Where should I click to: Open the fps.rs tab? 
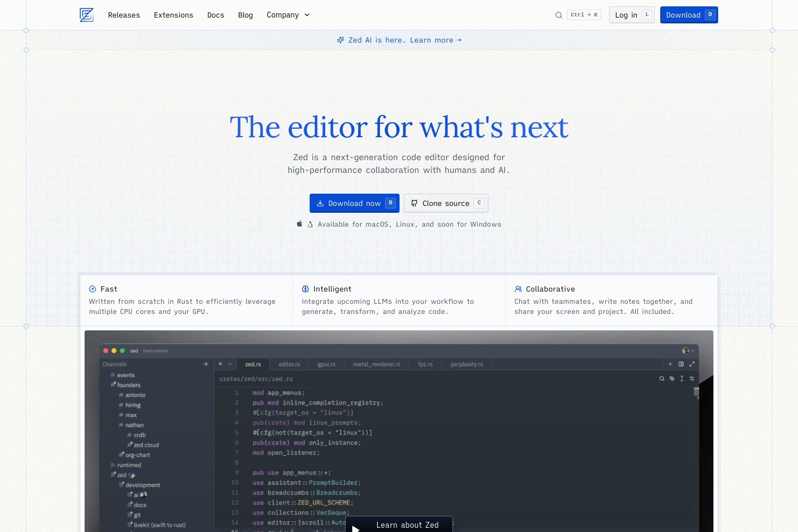(425, 364)
